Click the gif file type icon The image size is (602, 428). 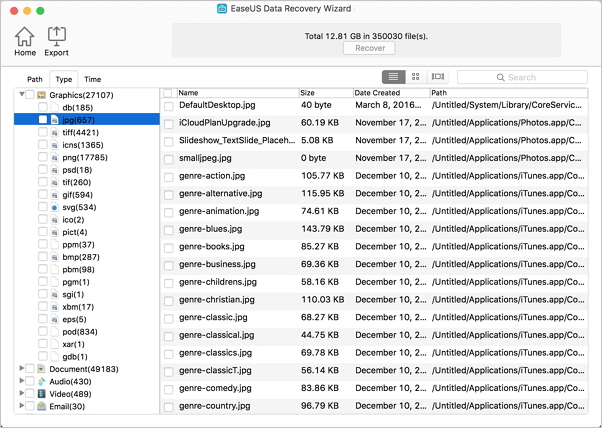(55, 195)
